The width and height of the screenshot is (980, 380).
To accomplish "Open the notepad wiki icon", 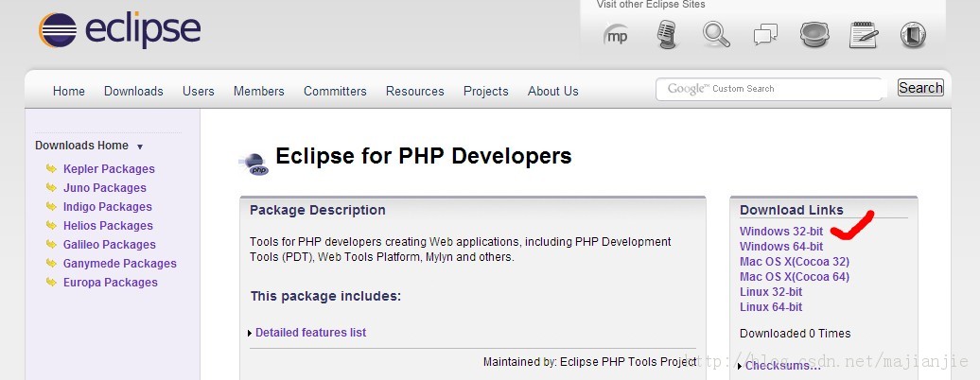I will click(x=863, y=34).
